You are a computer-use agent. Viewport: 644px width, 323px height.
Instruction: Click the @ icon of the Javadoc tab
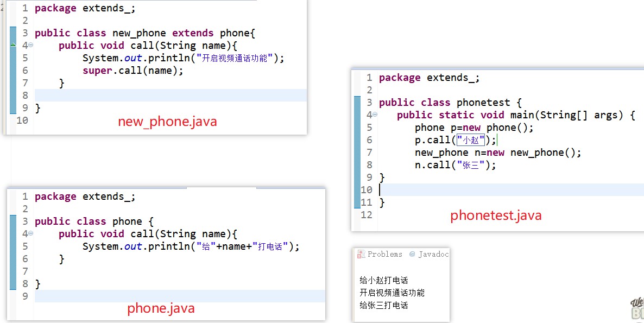[412, 254]
